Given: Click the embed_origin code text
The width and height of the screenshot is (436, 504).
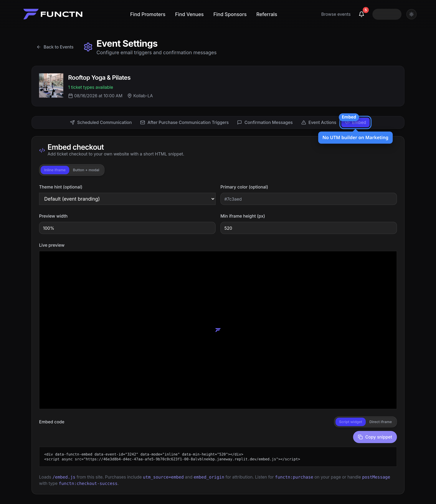Looking at the screenshot, I should pos(209,477).
